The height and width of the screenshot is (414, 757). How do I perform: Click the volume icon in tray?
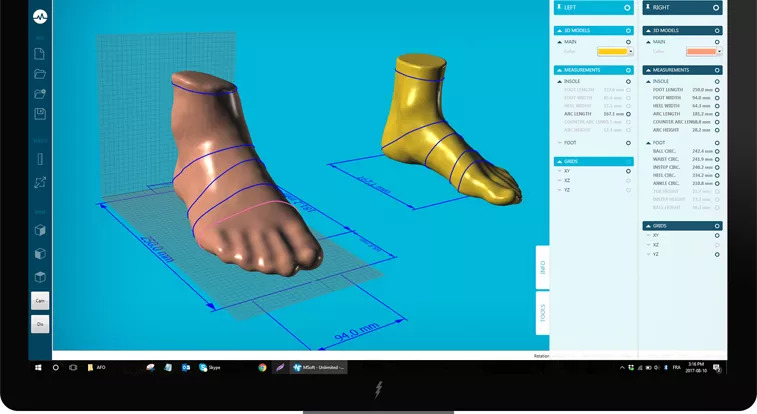point(657,368)
